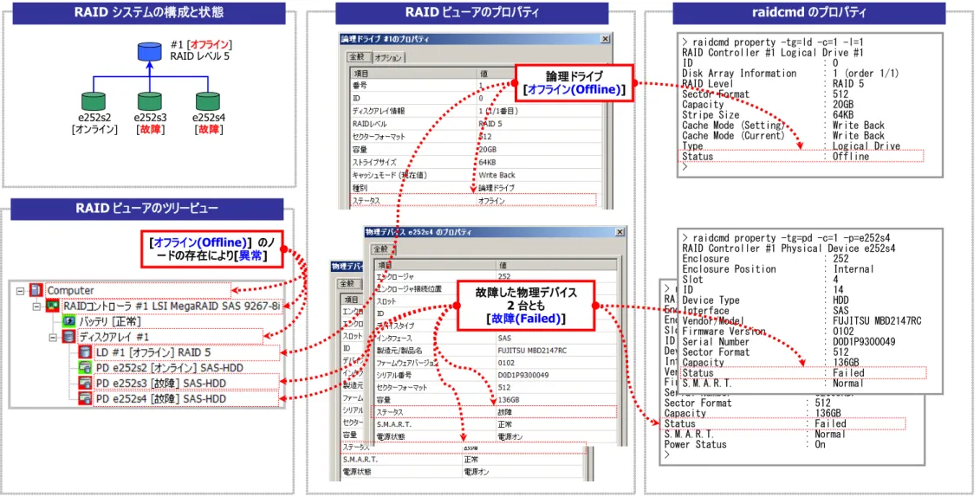
Task: Click 'Status : Offline' line in raidcmd output
Action: (776, 157)
